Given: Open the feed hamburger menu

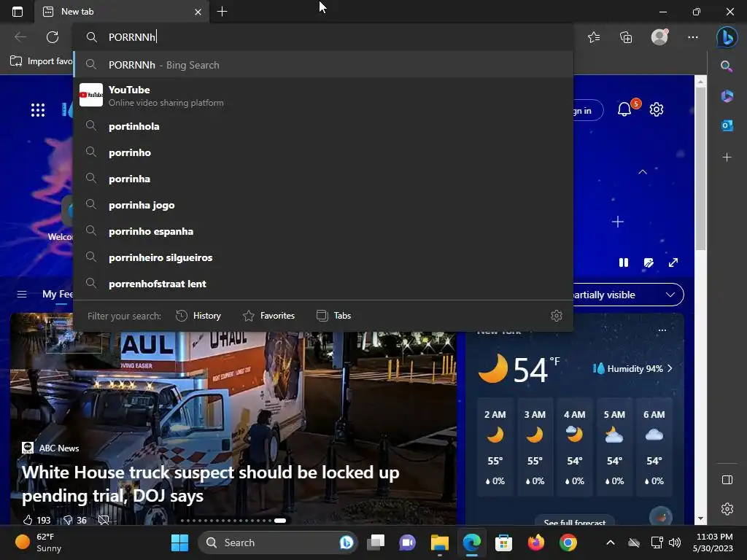Looking at the screenshot, I should (22, 295).
